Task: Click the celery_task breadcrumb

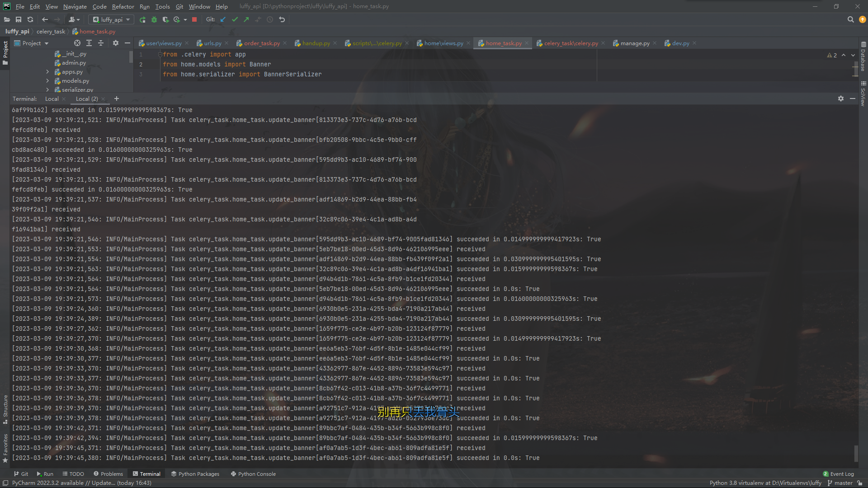Action: pos(51,32)
